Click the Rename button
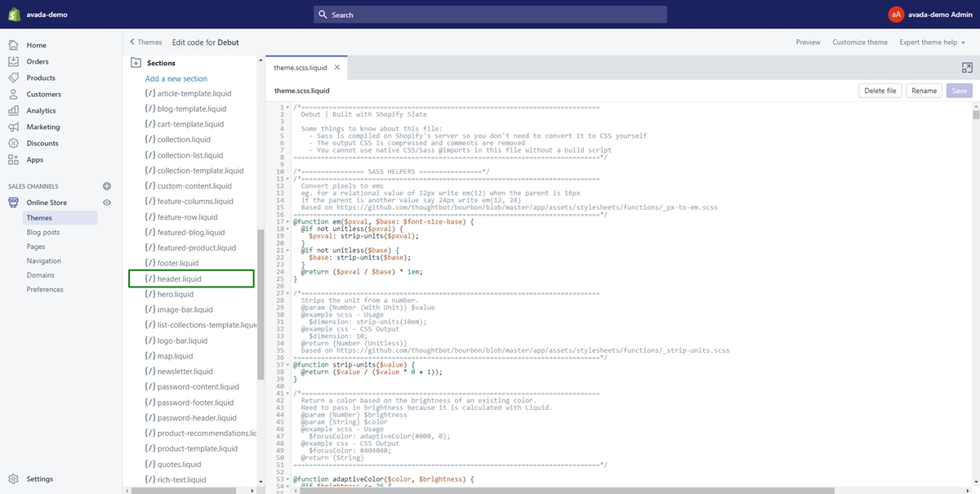Screen dimensions: 980x494 924,91
